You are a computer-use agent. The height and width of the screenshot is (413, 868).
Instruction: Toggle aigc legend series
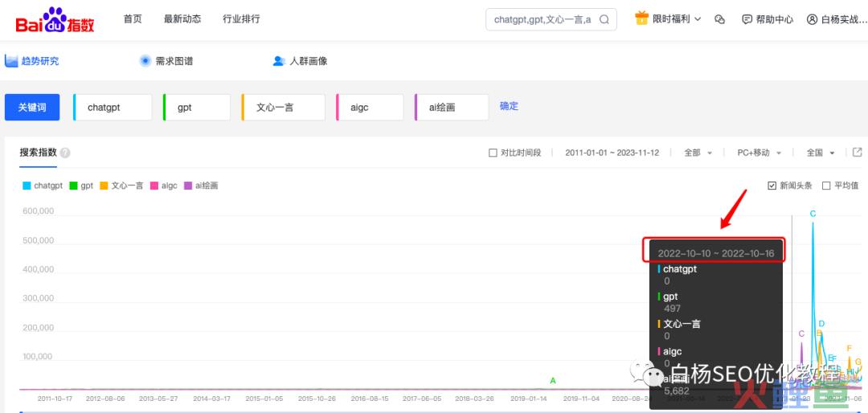coord(164,186)
